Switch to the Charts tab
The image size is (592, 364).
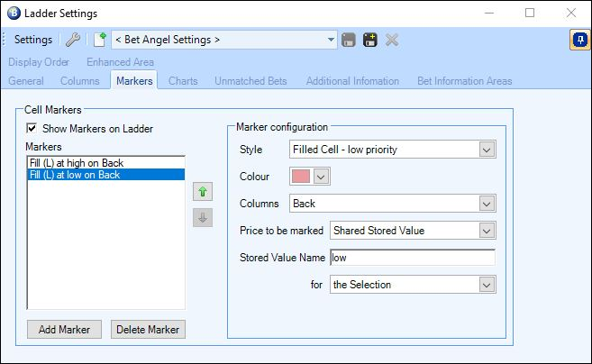point(183,81)
